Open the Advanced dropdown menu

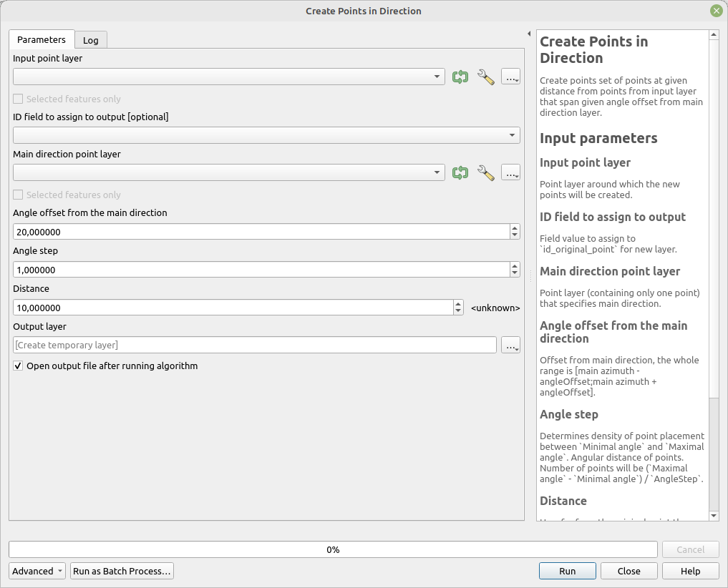coord(37,571)
